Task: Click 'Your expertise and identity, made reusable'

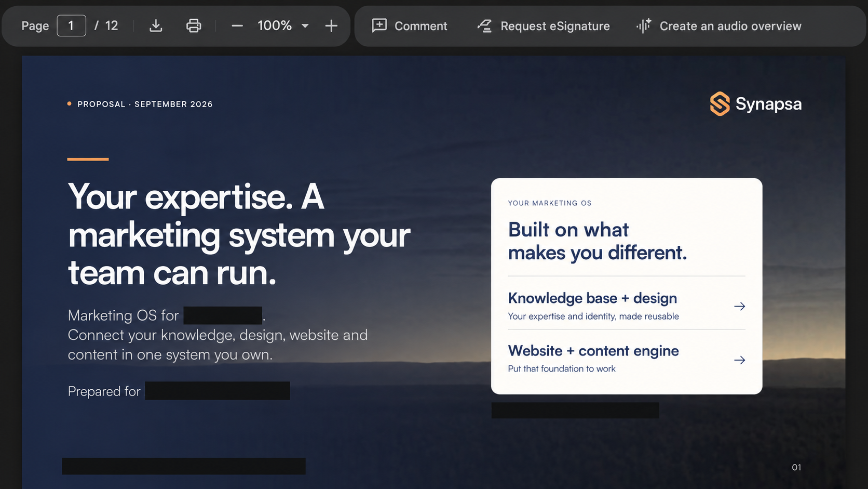Action: pos(593,316)
